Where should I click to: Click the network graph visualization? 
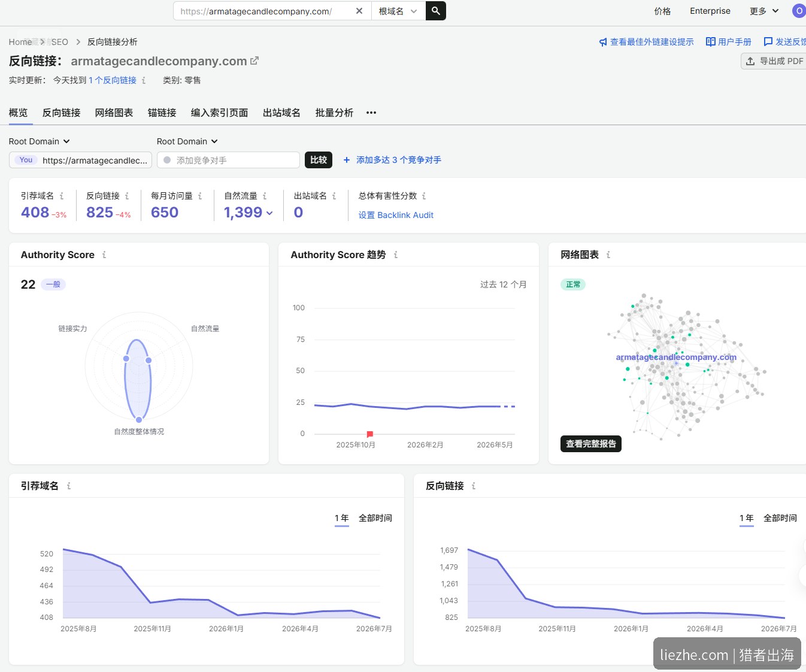point(687,365)
